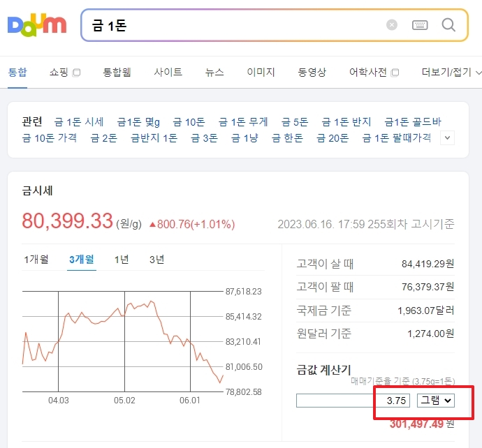The image size is (482, 448).
Task: Open the virtual keyboard icon
Action: tap(420, 25)
